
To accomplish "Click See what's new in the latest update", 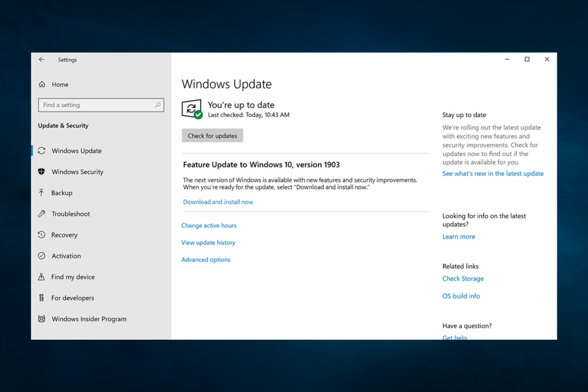I will pyautogui.click(x=493, y=173).
